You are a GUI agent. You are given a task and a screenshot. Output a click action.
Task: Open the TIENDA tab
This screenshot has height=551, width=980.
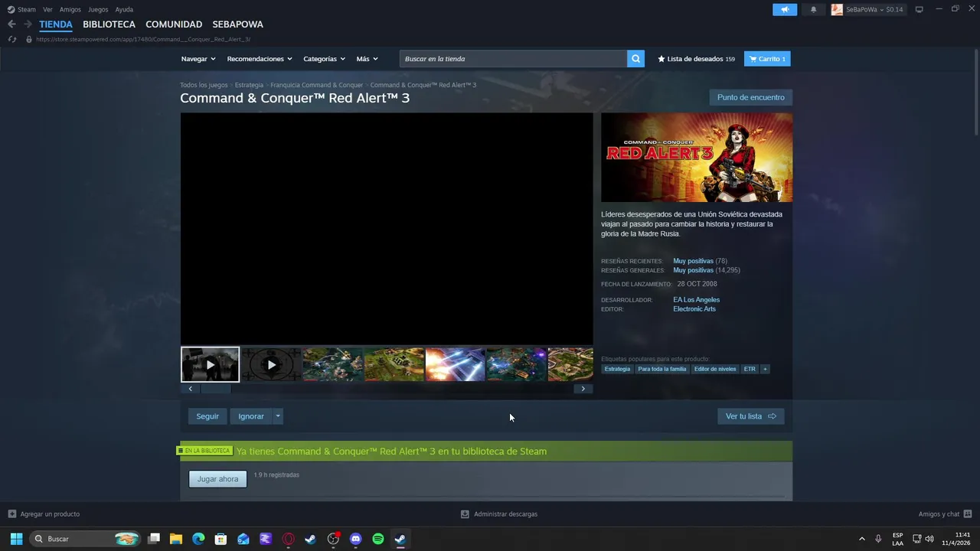(x=56, y=24)
